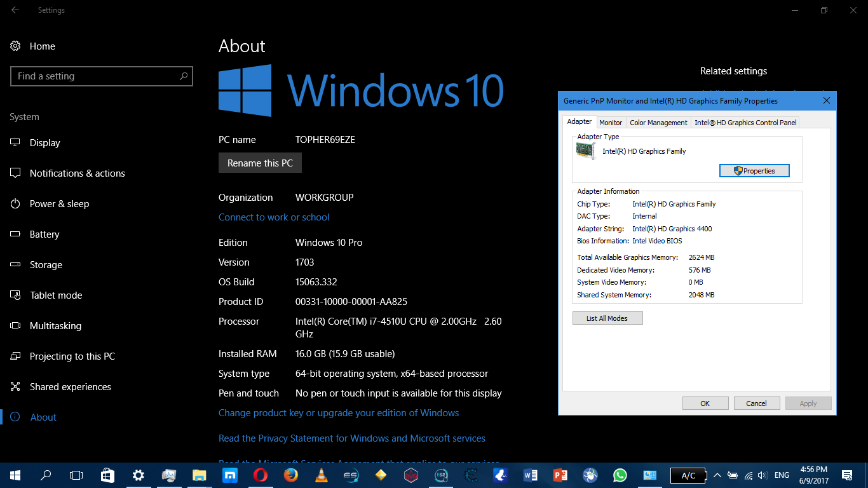Click the Intel(R) HD Graphics Family adapter icon
This screenshot has height=488, width=868.
pos(585,151)
